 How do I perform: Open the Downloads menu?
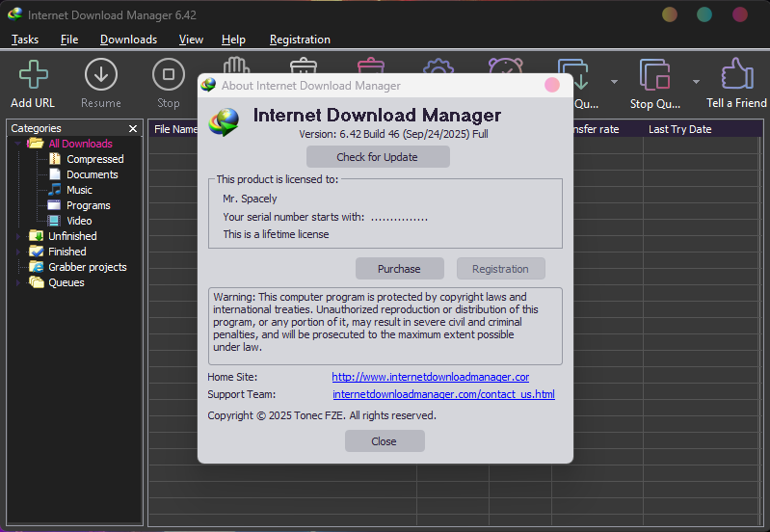[129, 40]
